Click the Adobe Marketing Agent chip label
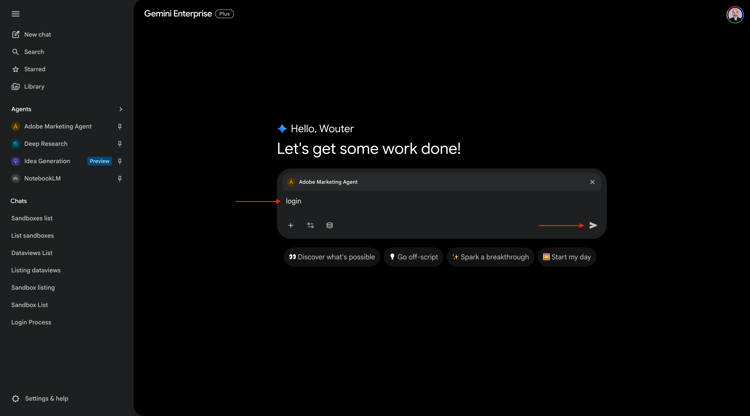This screenshot has height=416, width=750. 328,182
